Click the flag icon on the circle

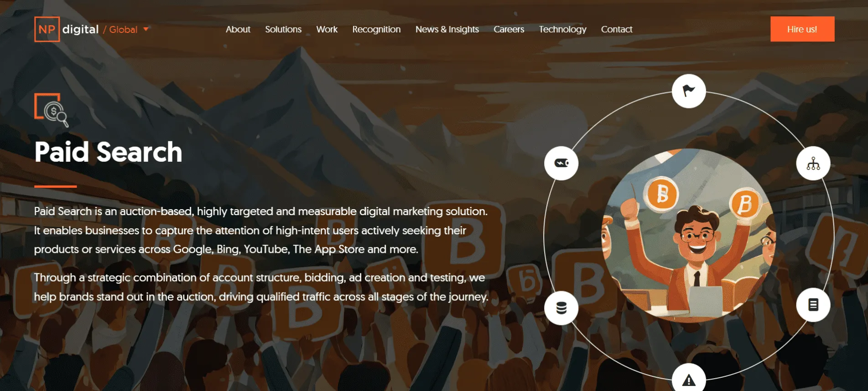coord(689,91)
